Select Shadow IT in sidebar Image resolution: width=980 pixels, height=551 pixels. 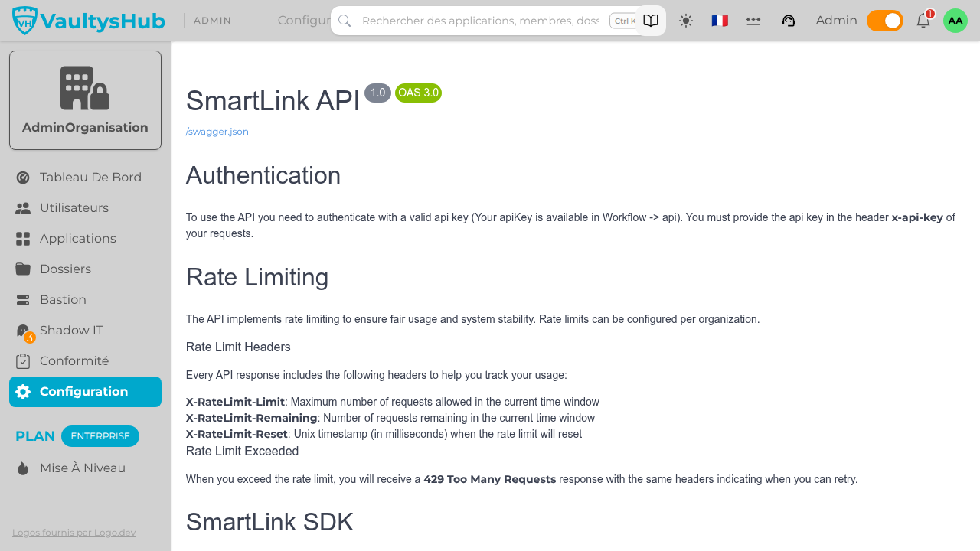[x=85, y=331]
